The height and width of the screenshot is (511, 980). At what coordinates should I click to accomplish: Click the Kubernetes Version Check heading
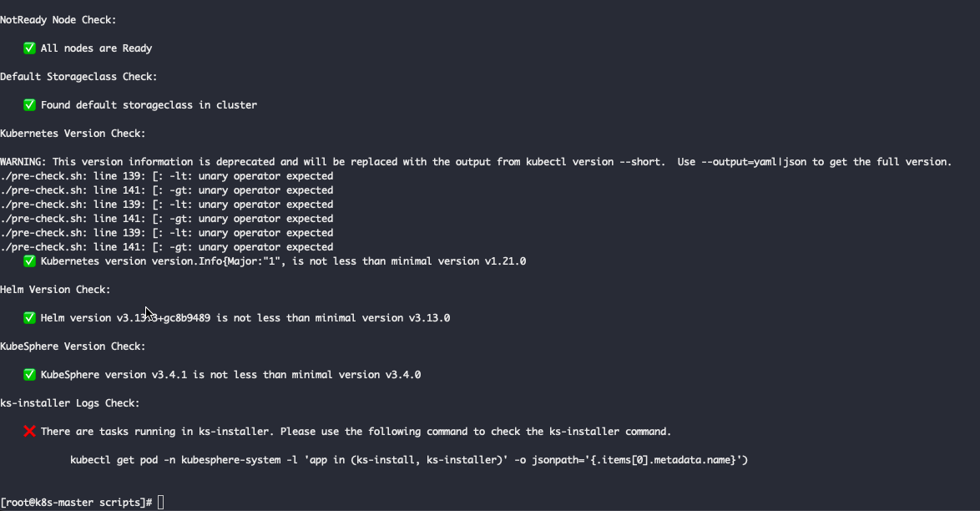click(73, 134)
